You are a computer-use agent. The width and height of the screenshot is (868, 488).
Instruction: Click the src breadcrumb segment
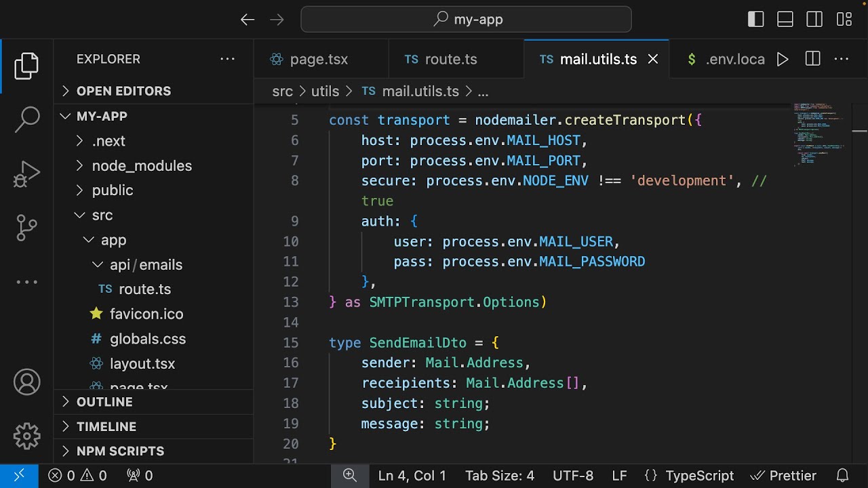click(x=283, y=91)
